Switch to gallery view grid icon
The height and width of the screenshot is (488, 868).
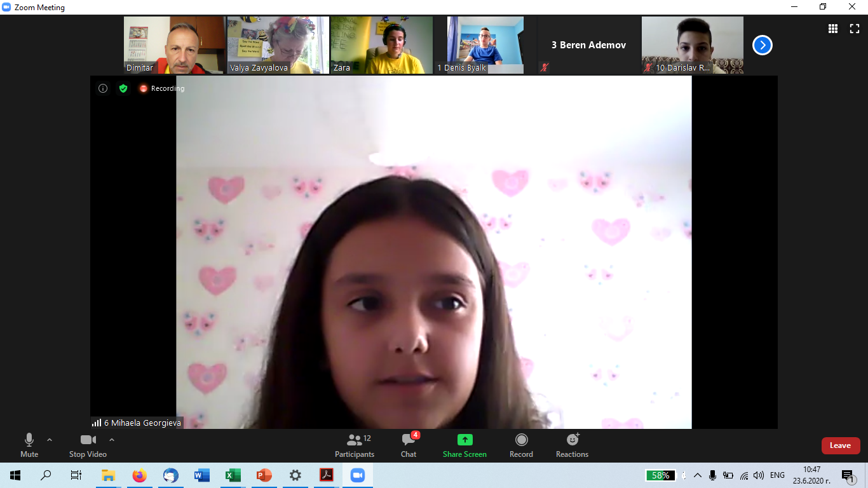point(832,29)
